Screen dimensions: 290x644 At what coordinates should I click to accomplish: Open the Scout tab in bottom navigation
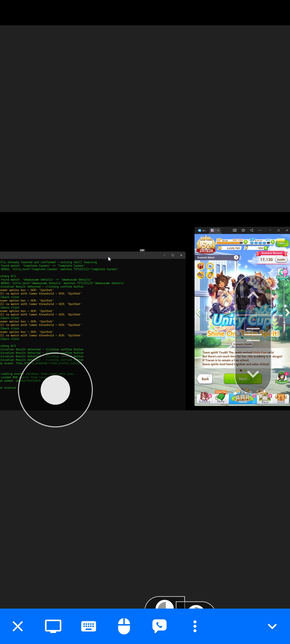point(281,398)
